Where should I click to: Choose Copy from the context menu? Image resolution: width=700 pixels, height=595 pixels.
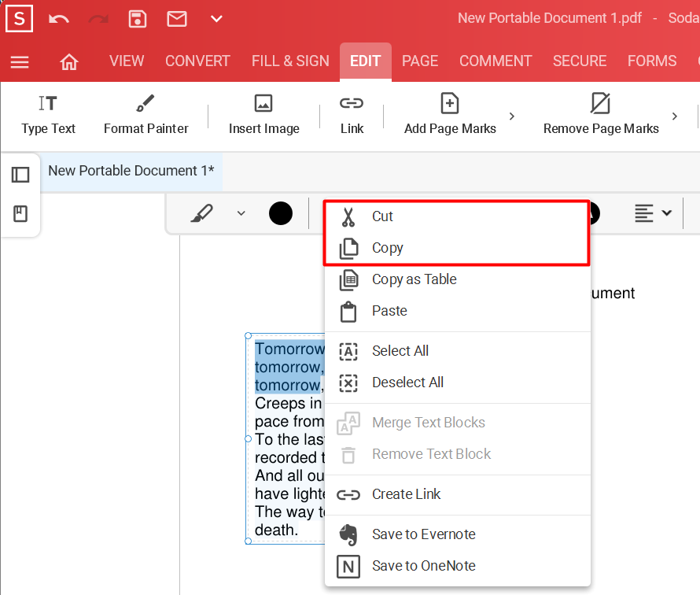(457, 248)
